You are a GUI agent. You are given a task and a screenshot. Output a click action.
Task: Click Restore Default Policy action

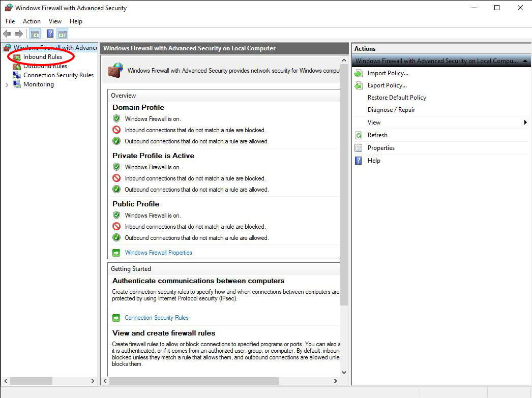pos(397,98)
